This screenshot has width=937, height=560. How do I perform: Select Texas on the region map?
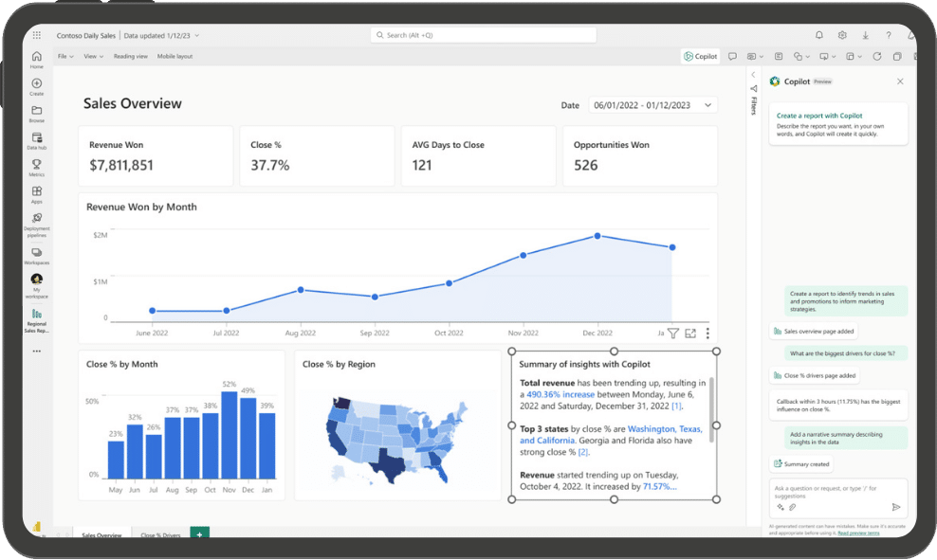tap(390, 463)
